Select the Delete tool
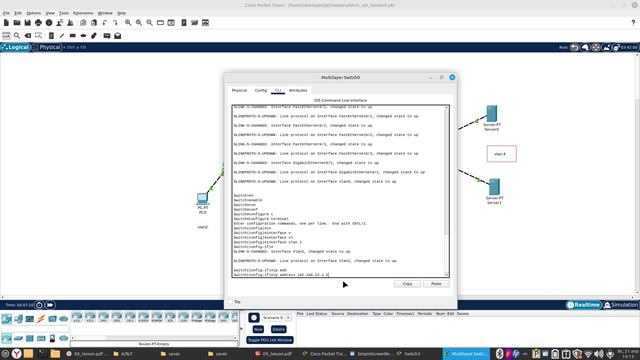 28,36
